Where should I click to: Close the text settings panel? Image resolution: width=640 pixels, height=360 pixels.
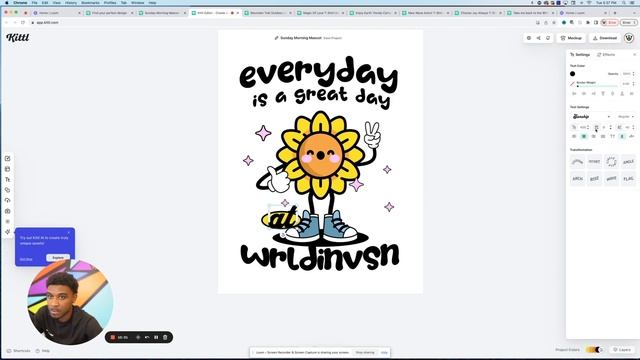point(634,55)
